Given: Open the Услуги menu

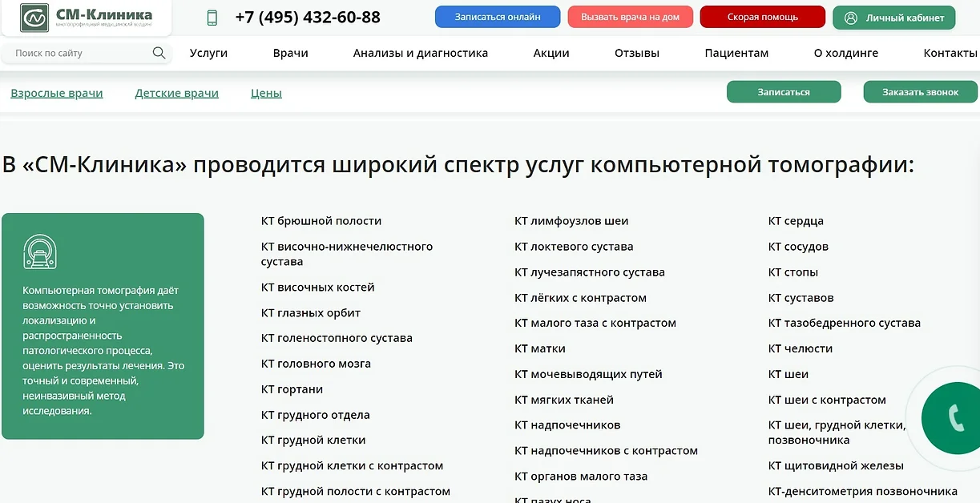Looking at the screenshot, I should (x=208, y=53).
